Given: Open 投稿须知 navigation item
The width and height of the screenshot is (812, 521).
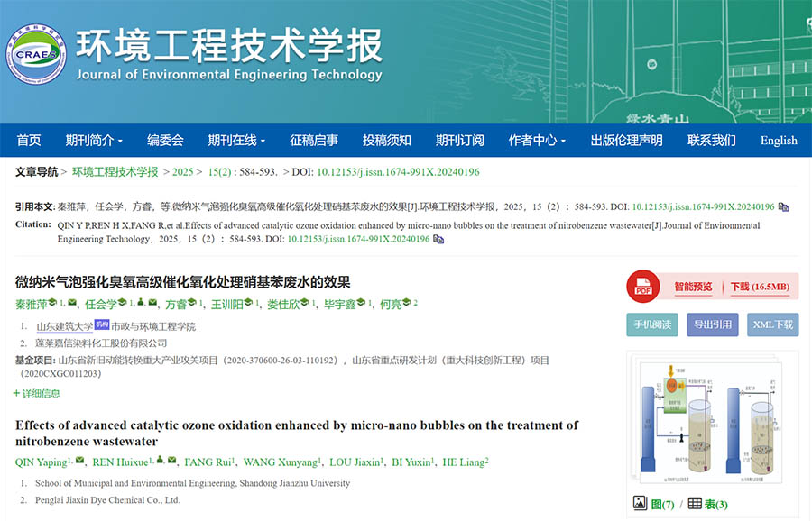Looking at the screenshot, I should tap(386, 141).
